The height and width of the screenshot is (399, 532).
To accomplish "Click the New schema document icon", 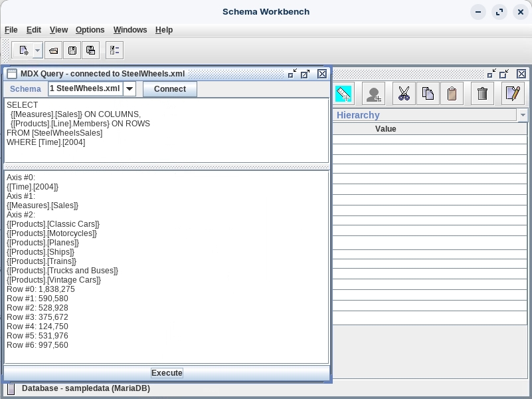I will pos(23,50).
